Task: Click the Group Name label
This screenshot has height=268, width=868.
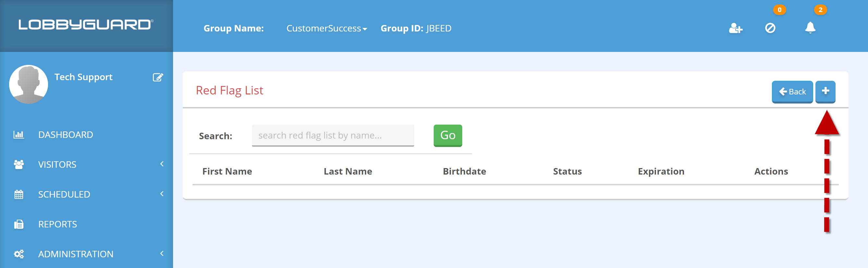Action: [233, 28]
